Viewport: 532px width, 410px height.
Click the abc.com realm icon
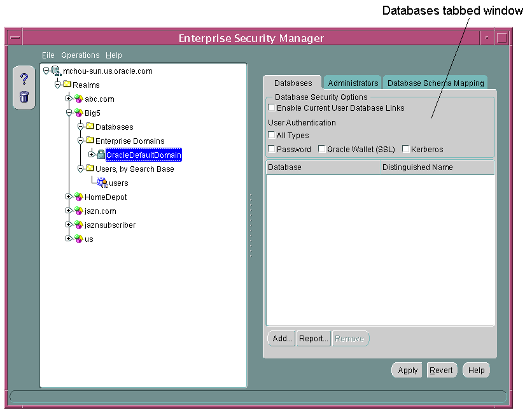pyautogui.click(x=79, y=99)
